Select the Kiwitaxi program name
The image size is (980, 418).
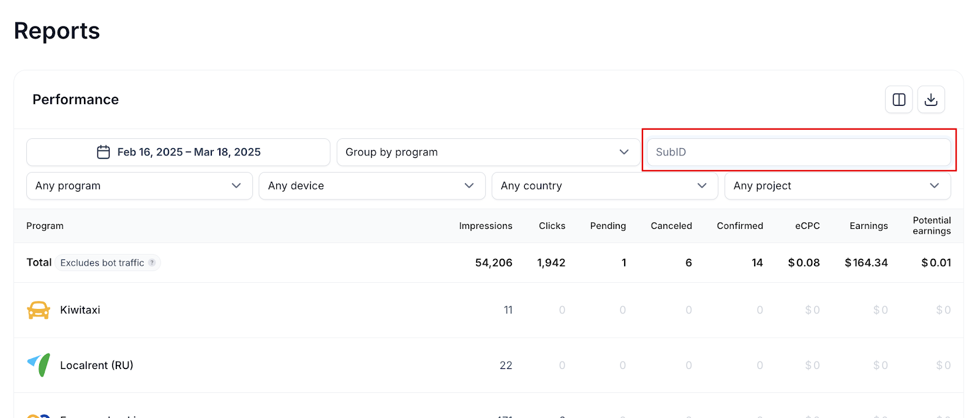tap(80, 310)
